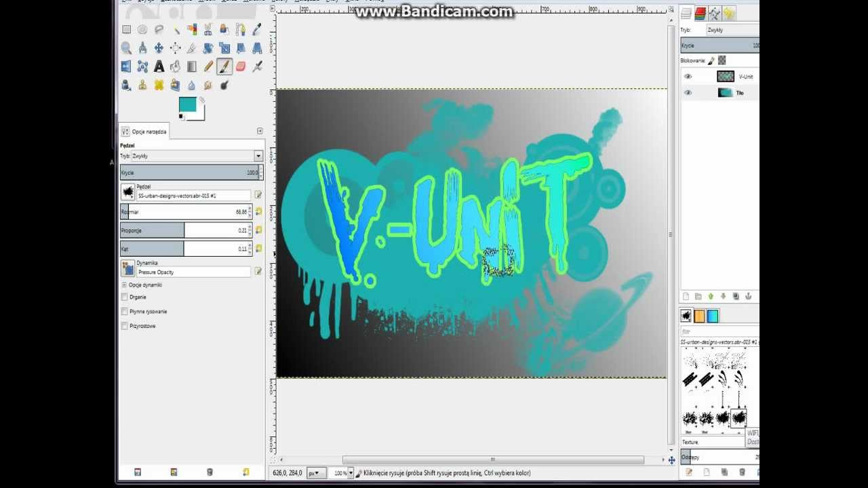Select the Perspective tool
The width and height of the screenshot is (868, 488).
(257, 48)
